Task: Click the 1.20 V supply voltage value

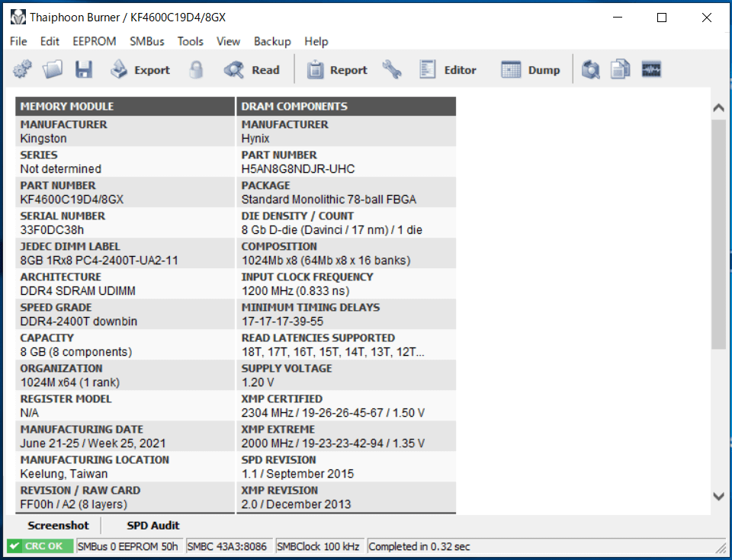Action: coord(258,382)
